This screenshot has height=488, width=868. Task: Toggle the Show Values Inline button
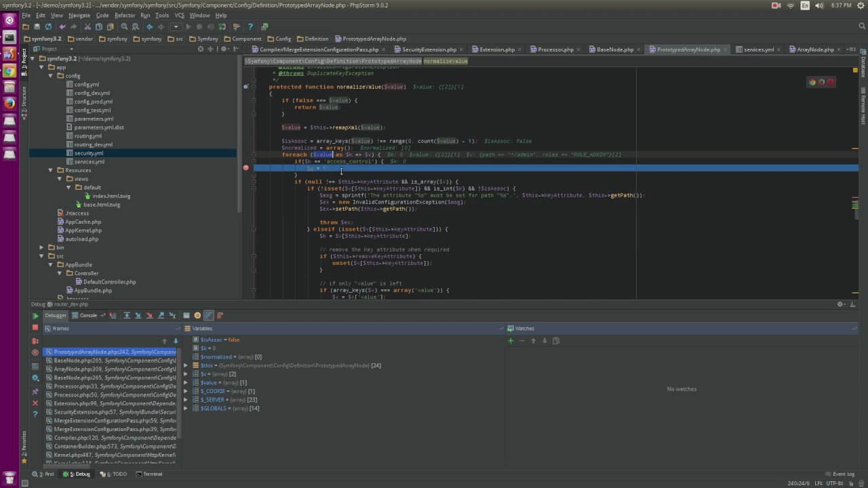209,315
